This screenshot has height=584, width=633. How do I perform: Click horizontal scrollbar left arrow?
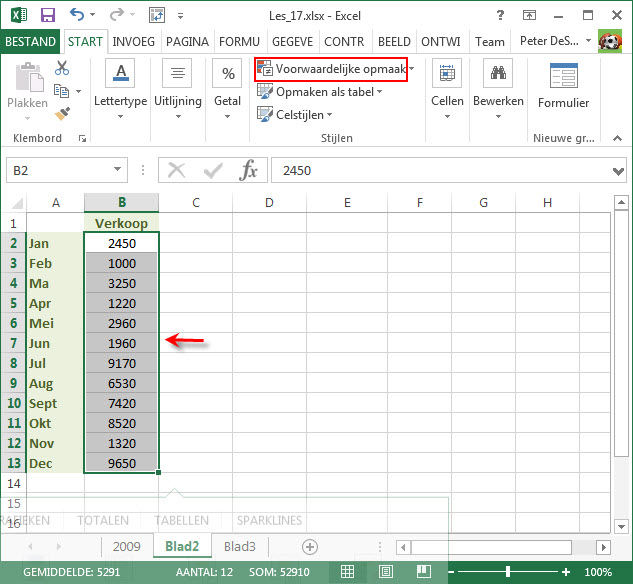[x=403, y=548]
